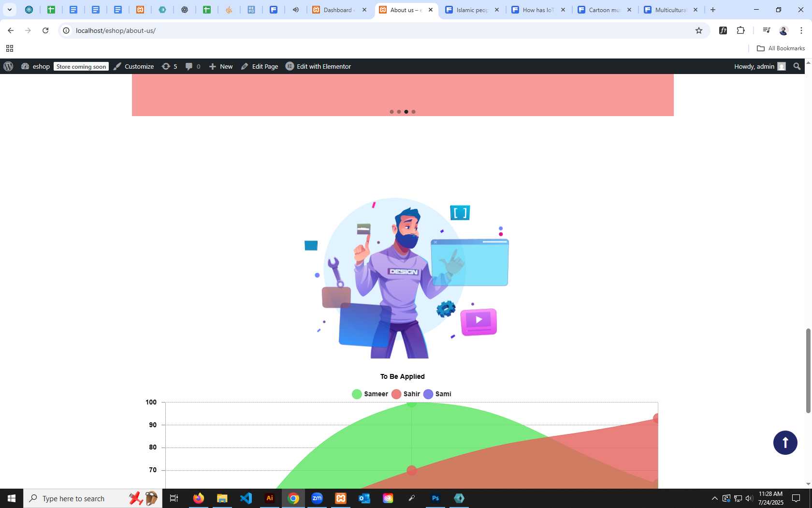This screenshot has width=812, height=508.
Task: Go back to previous page
Action: tap(11, 30)
